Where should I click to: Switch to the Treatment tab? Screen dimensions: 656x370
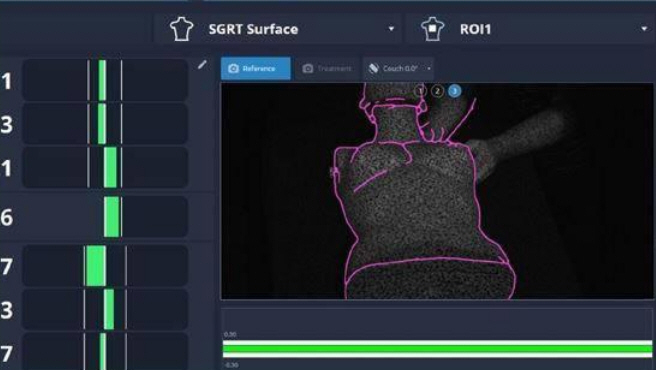click(x=327, y=68)
